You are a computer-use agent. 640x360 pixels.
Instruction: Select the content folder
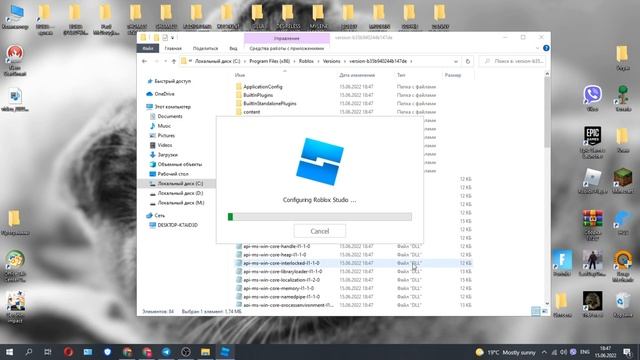point(251,112)
